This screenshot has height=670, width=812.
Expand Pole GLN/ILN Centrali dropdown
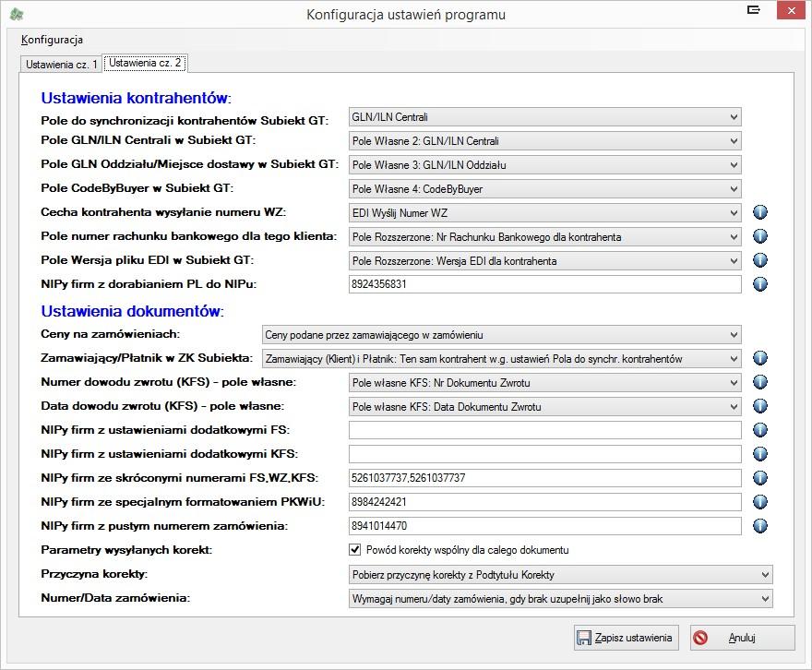click(x=544, y=141)
